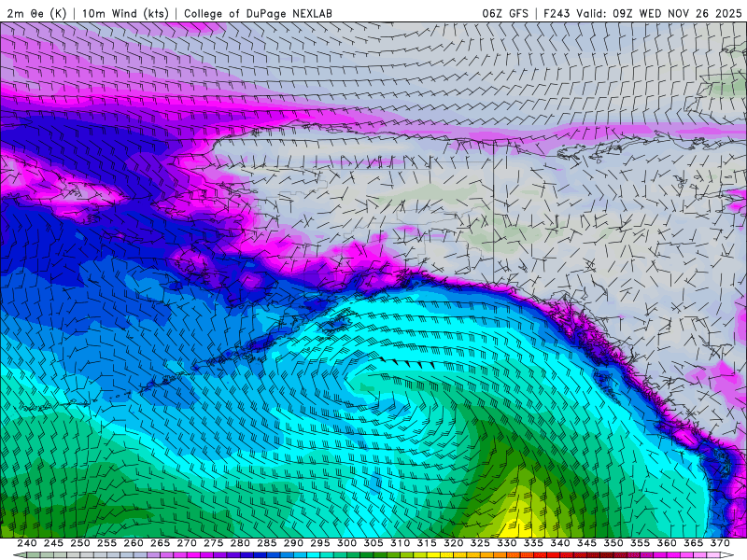The image size is (747, 560).
Task: Click the 290 legend number
Action: pyautogui.click(x=293, y=543)
